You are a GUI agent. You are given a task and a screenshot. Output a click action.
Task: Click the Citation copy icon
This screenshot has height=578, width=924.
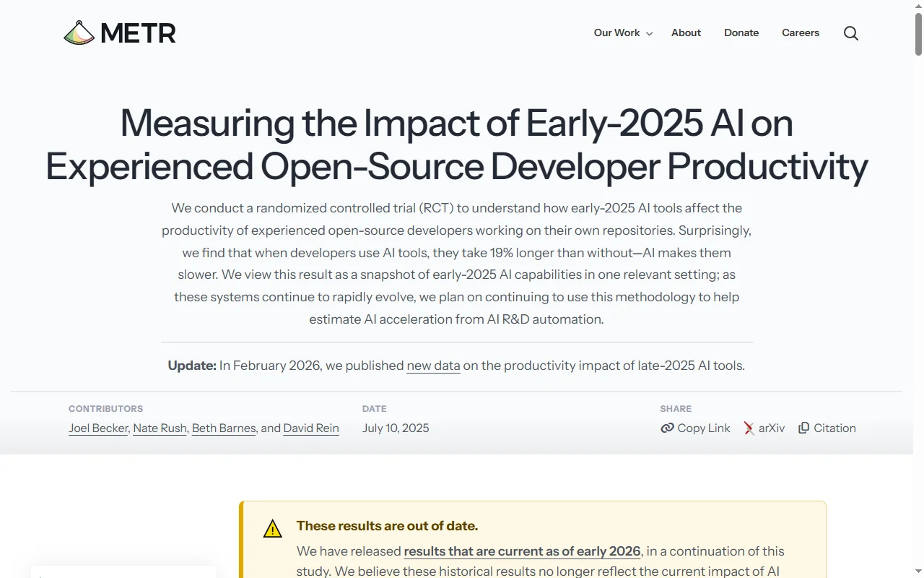[803, 428]
